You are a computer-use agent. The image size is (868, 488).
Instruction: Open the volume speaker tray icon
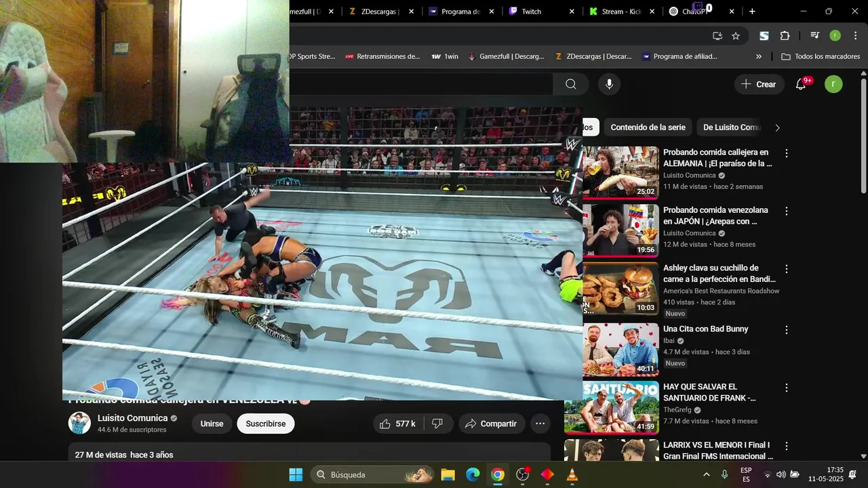point(781,474)
